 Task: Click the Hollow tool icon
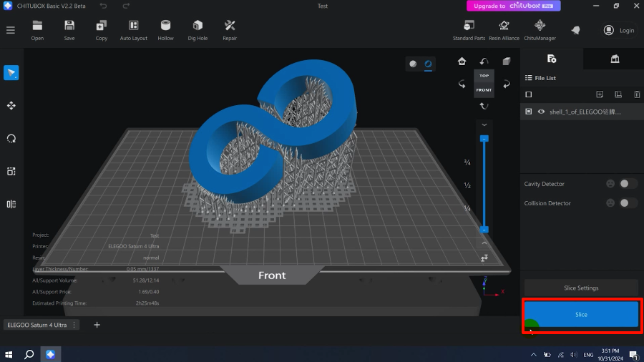tap(165, 26)
